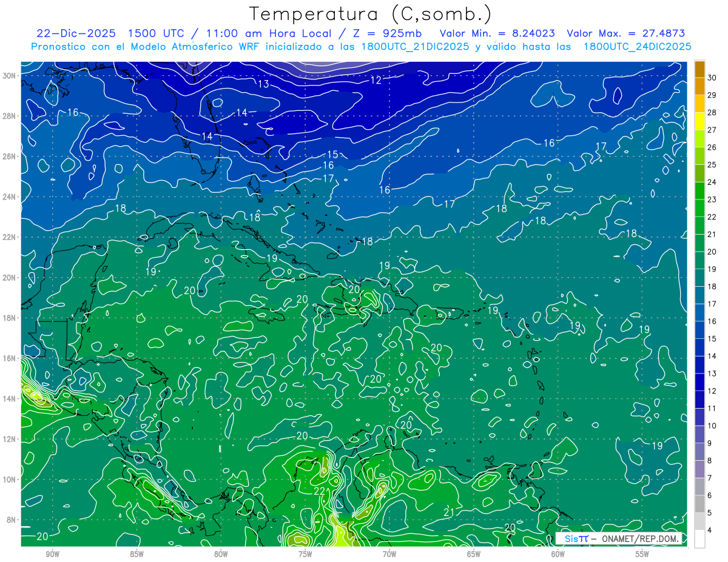Click the '8N' latitude axis label
The height and width of the screenshot is (562, 728).
click(12, 520)
